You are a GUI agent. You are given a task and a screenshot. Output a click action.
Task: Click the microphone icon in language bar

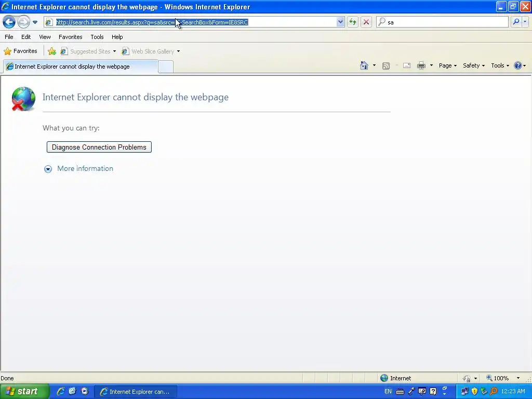pos(411,392)
